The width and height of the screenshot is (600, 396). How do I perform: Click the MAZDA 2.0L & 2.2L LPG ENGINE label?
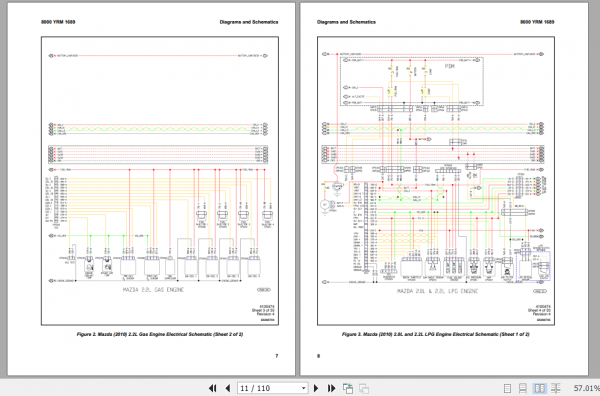437,291
